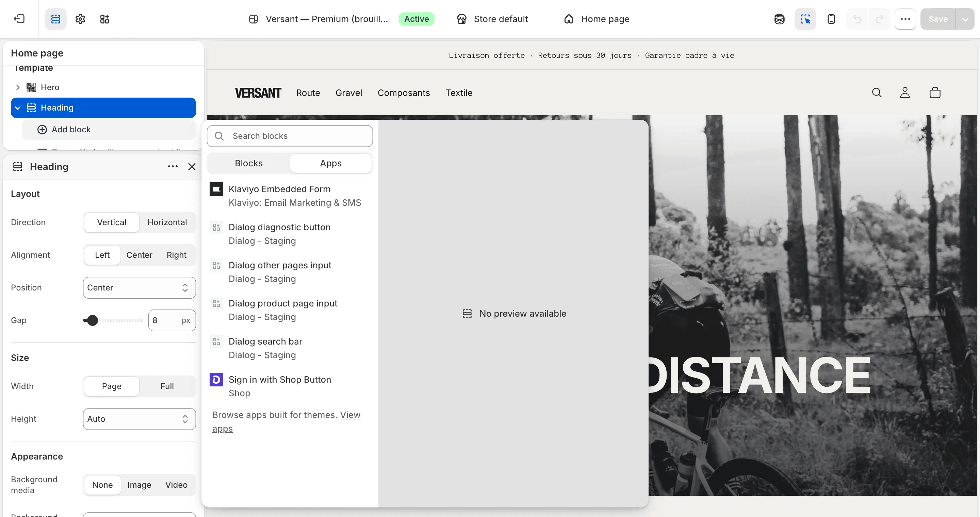Image resolution: width=980 pixels, height=517 pixels.
Task: Click the Gravel menu item
Action: (348, 93)
